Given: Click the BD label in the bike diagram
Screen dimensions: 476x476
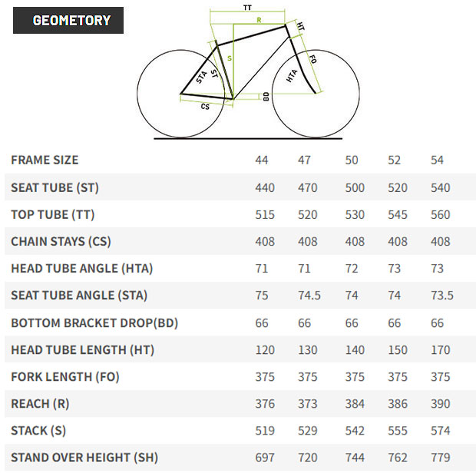Looking at the screenshot, I should [266, 97].
